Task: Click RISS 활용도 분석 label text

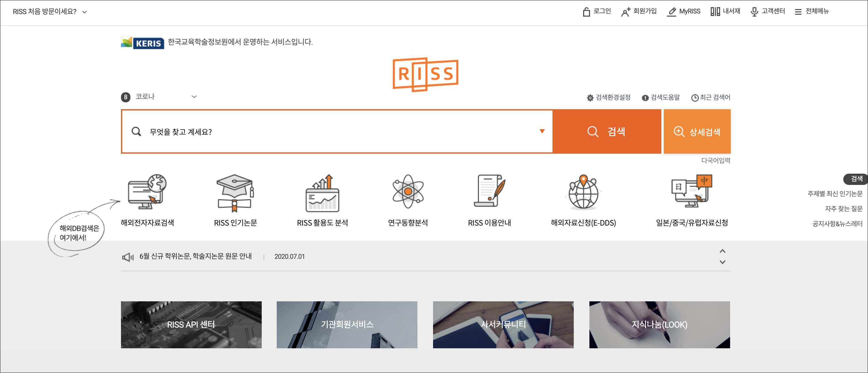Action: tap(322, 223)
